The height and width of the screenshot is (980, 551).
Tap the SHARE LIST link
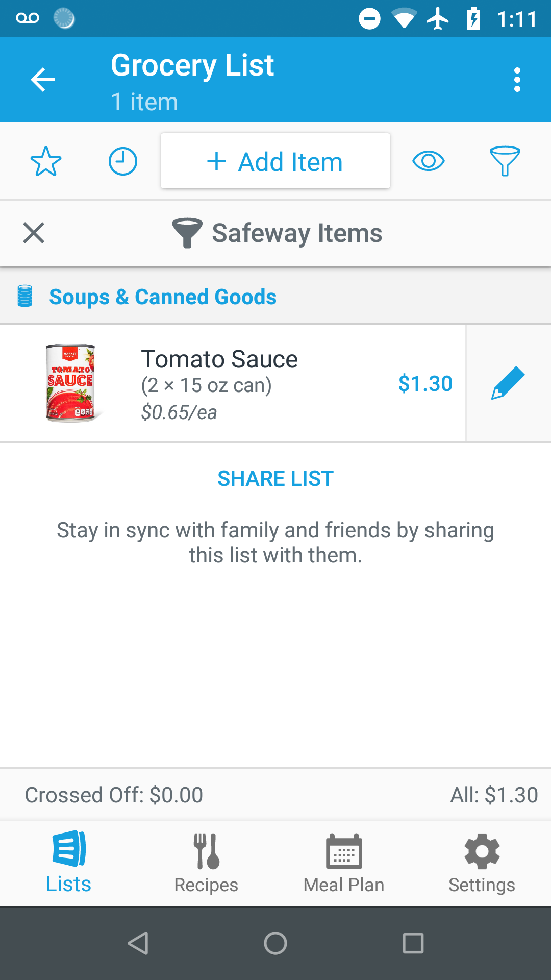pyautogui.click(x=275, y=479)
